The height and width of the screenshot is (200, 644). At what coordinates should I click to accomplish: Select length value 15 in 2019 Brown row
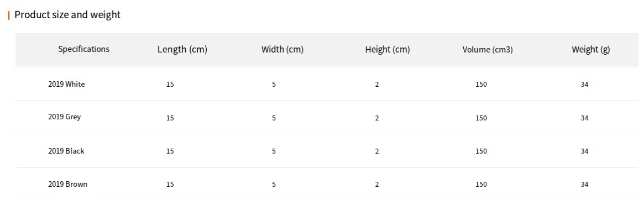click(x=170, y=185)
